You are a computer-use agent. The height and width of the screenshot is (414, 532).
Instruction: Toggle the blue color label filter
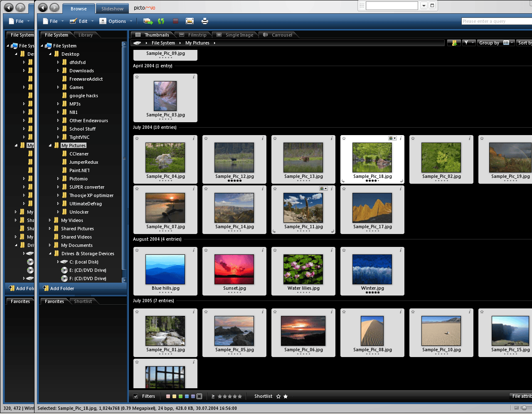pyautogui.click(x=187, y=397)
